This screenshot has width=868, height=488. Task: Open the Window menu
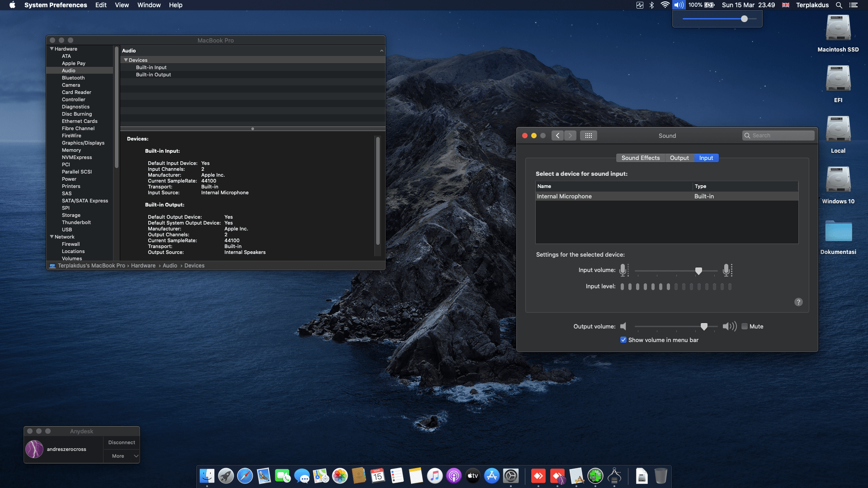(x=149, y=5)
